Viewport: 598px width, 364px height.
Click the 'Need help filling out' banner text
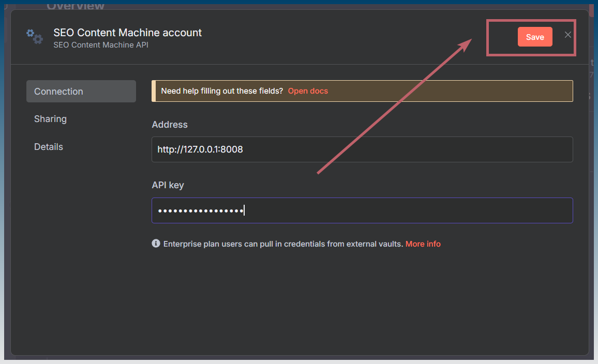(x=222, y=90)
